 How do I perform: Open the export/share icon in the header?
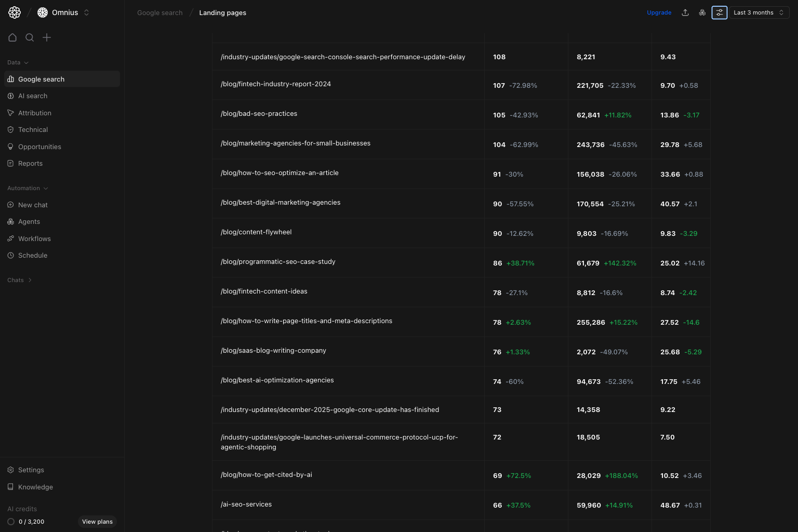click(x=685, y=12)
